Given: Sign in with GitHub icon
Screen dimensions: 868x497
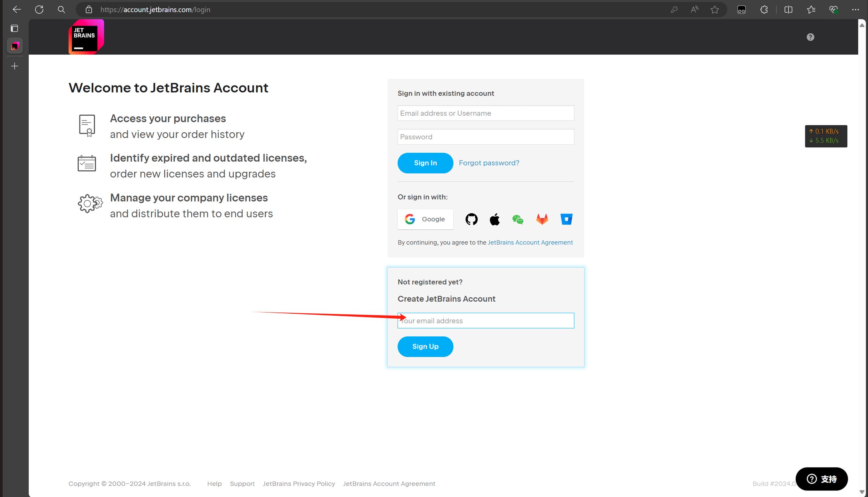Looking at the screenshot, I should 471,219.
